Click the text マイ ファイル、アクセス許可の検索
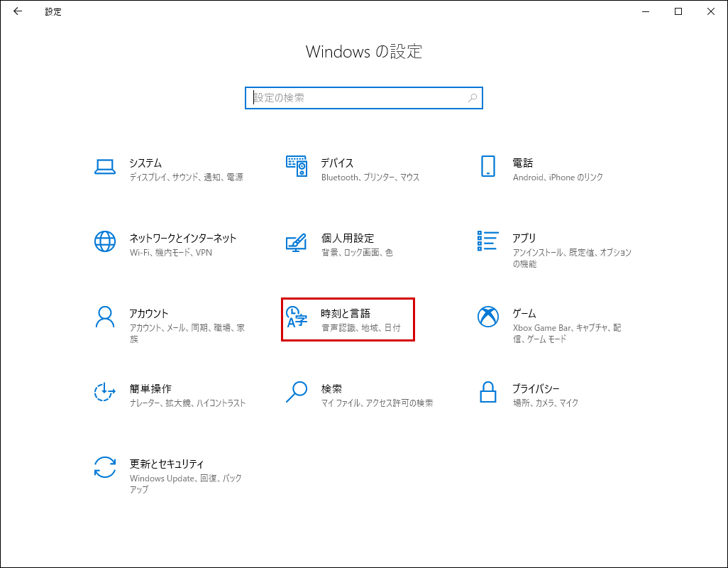Screen dimensions: 728x568 coord(377,403)
